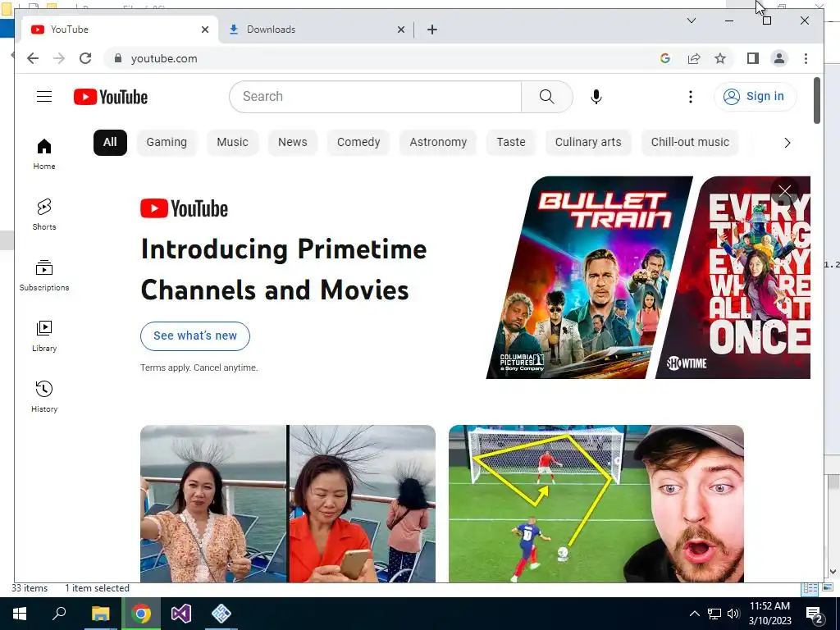Select the Gaming category chip
This screenshot has width=840, height=630.
[x=167, y=143]
